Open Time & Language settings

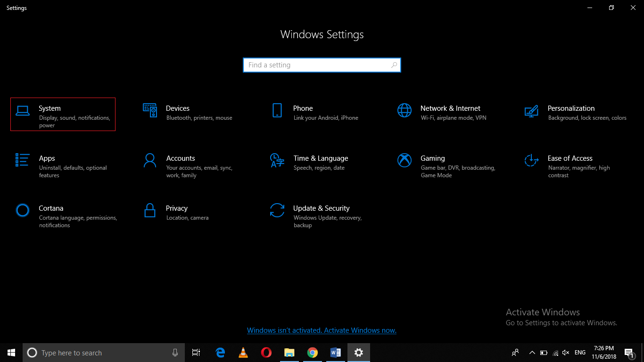pos(317,163)
